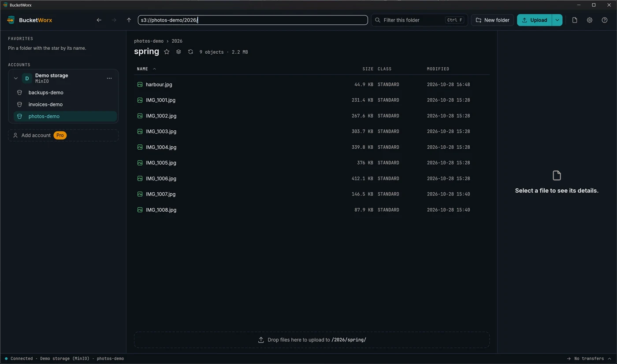Viewport: 617px width, 364px height.
Task: Star the spring folder as favorite
Action: pos(167,52)
